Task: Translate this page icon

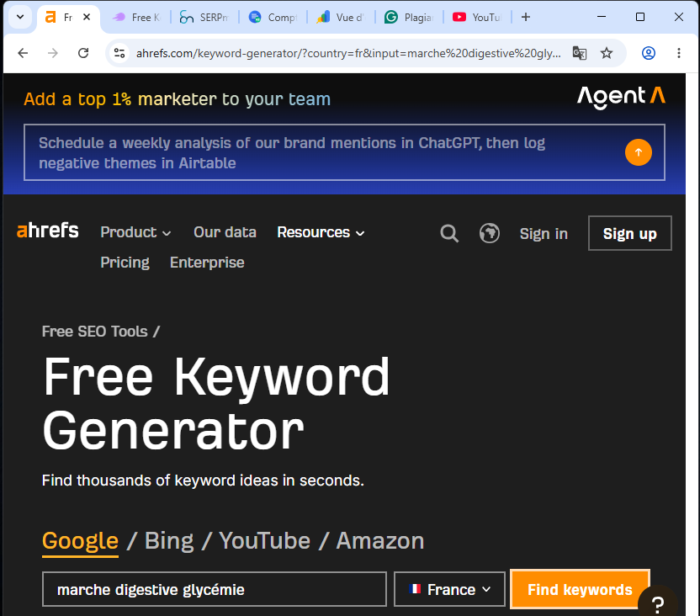Action: tap(580, 53)
